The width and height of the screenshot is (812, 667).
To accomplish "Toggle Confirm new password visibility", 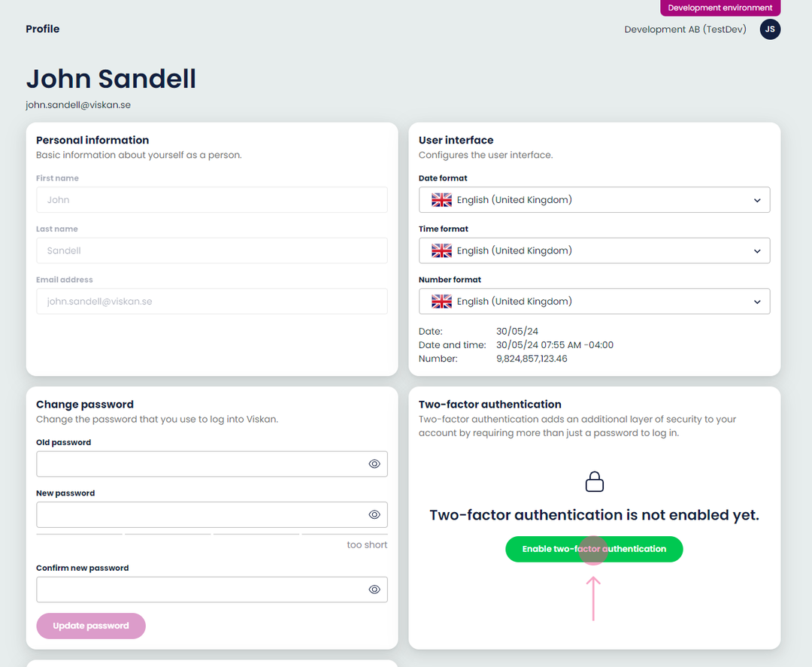I will click(374, 590).
